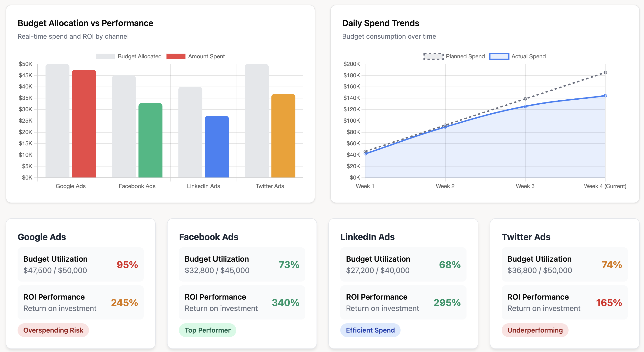644x352 pixels.
Task: Toggle the Budget Allocated legend entry
Action: pos(129,56)
